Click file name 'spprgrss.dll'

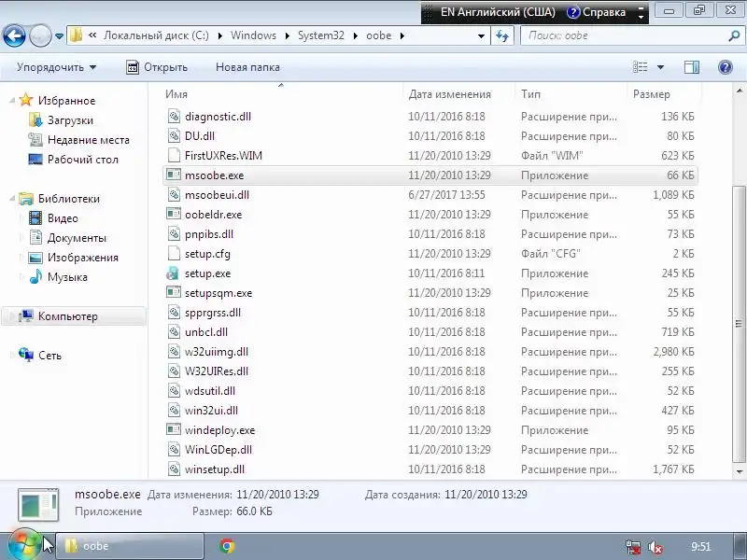click(x=213, y=313)
